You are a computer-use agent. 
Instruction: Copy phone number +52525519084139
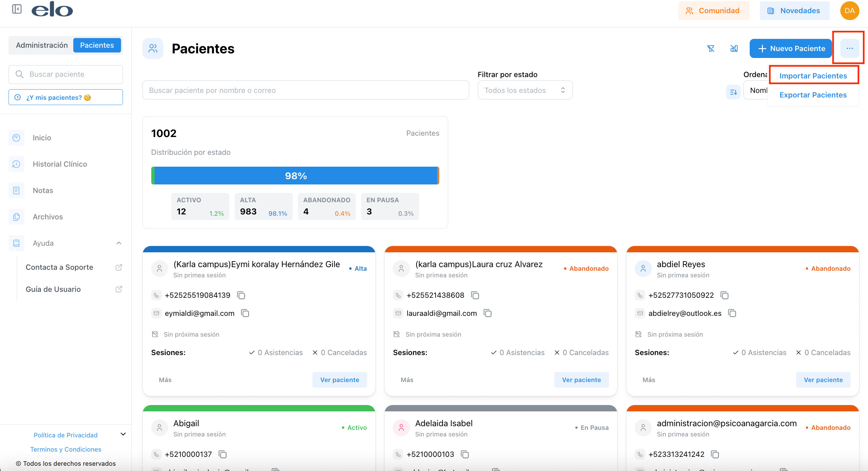pyautogui.click(x=241, y=295)
